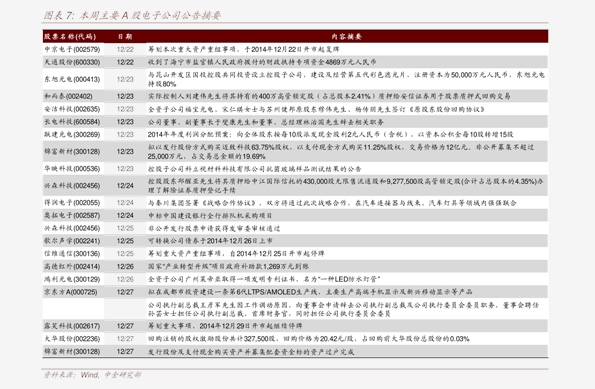Click the 一种LED防水灯管 patent summary
The image size is (595, 389).
point(264,279)
